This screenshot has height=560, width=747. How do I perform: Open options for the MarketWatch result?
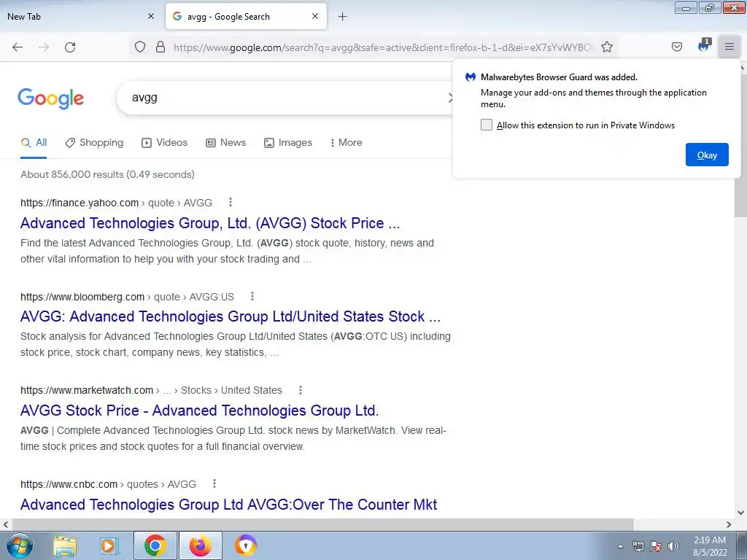(x=300, y=390)
